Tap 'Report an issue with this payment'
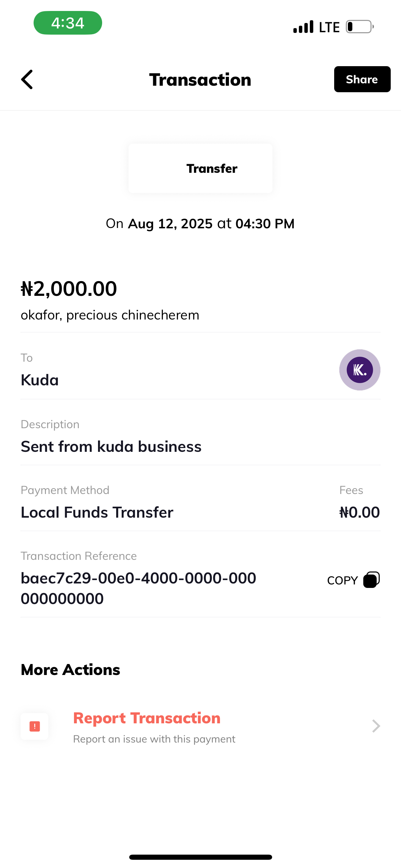This screenshot has height=868, width=401. click(154, 739)
